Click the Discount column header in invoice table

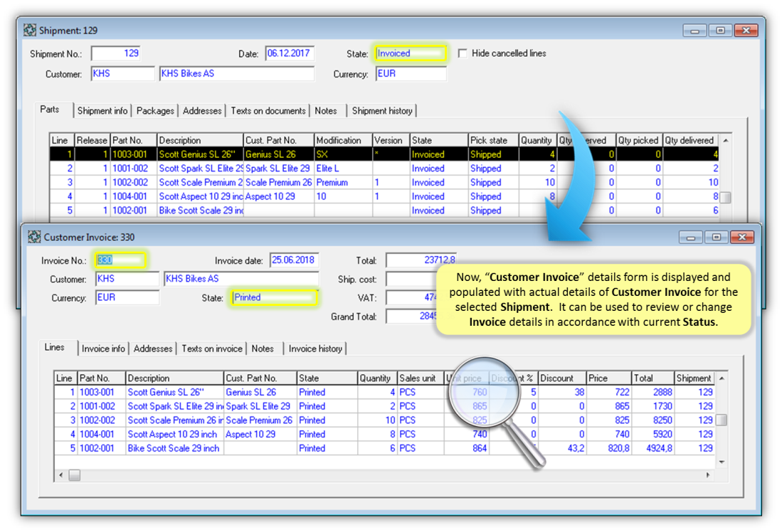pos(561,378)
